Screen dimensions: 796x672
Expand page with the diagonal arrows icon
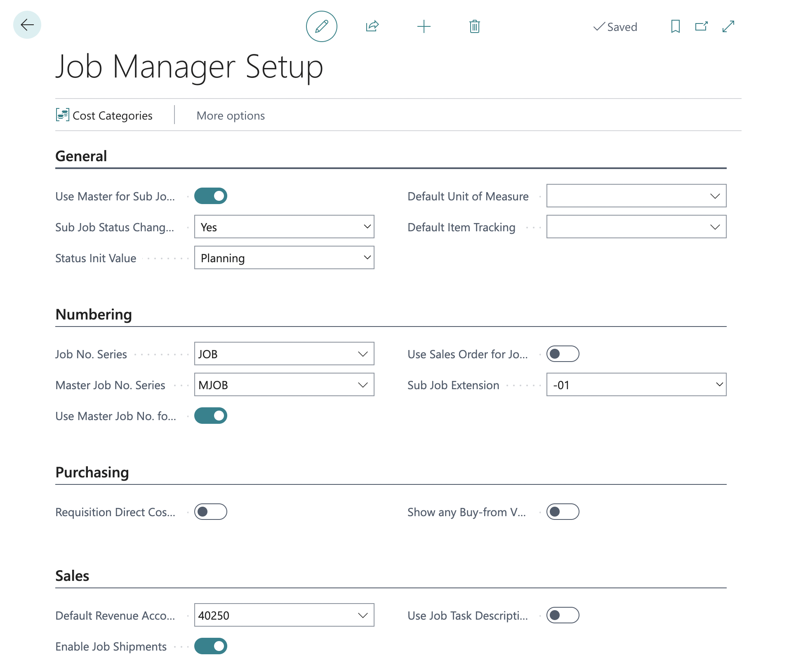[728, 26]
